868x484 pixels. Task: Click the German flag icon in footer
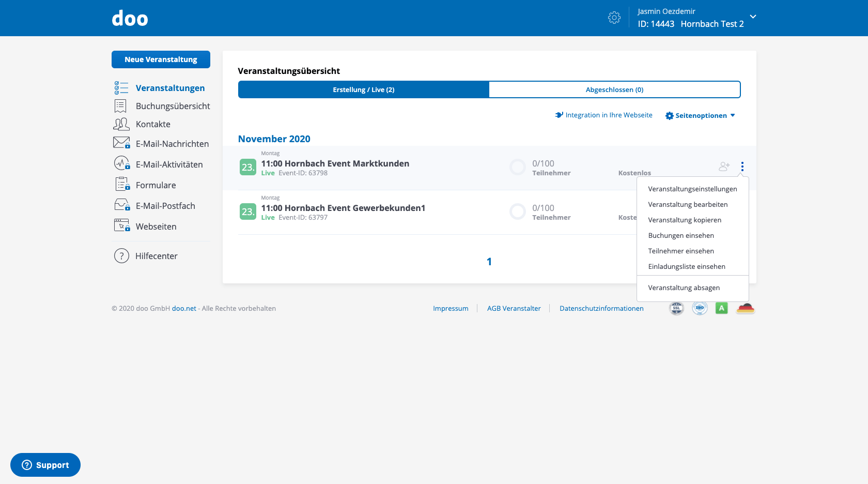coord(746,308)
